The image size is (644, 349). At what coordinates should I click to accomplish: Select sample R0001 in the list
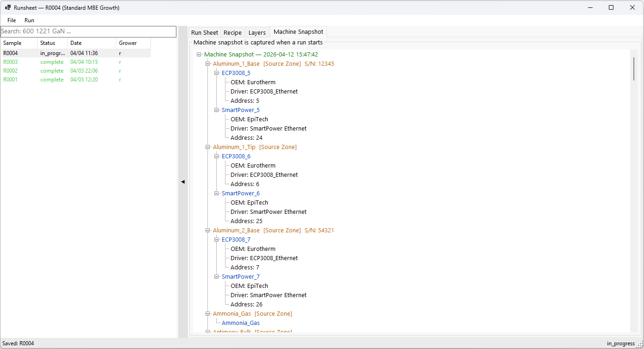11,80
